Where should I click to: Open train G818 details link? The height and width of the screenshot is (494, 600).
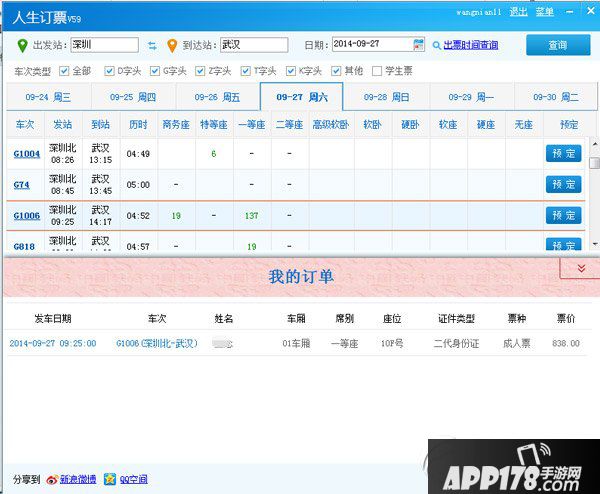[24, 246]
